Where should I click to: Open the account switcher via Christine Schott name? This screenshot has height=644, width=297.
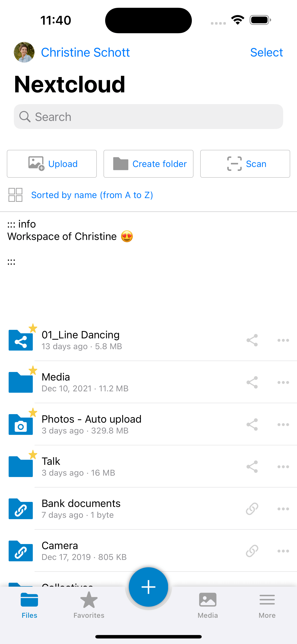85,53
